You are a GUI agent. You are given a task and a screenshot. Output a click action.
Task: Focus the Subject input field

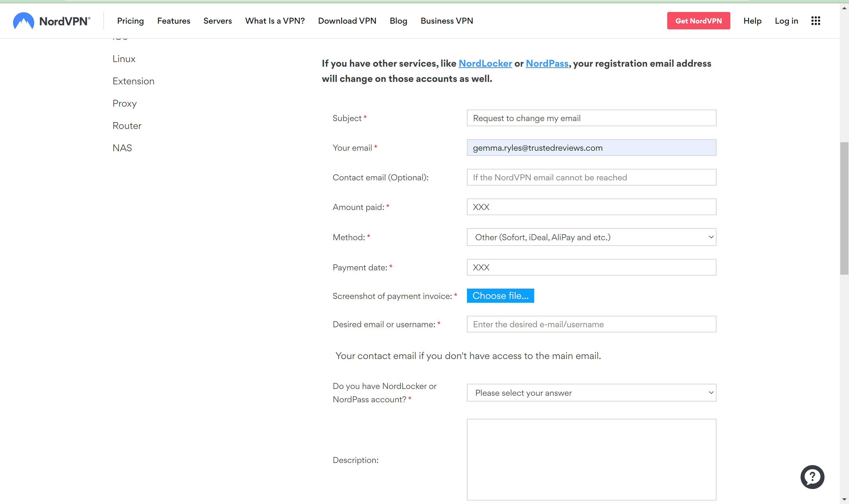[592, 118]
